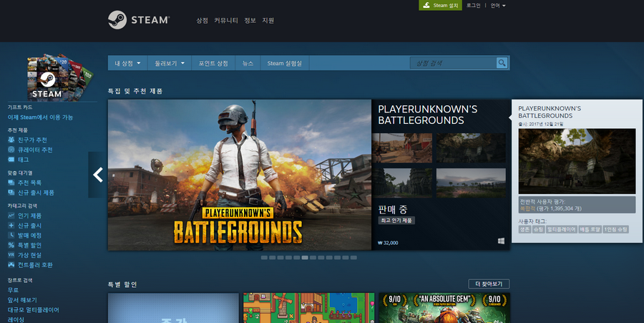Viewport: 644px width, 323px height.
Task: Click the 추천 목록 queue icon
Action: click(x=11, y=183)
